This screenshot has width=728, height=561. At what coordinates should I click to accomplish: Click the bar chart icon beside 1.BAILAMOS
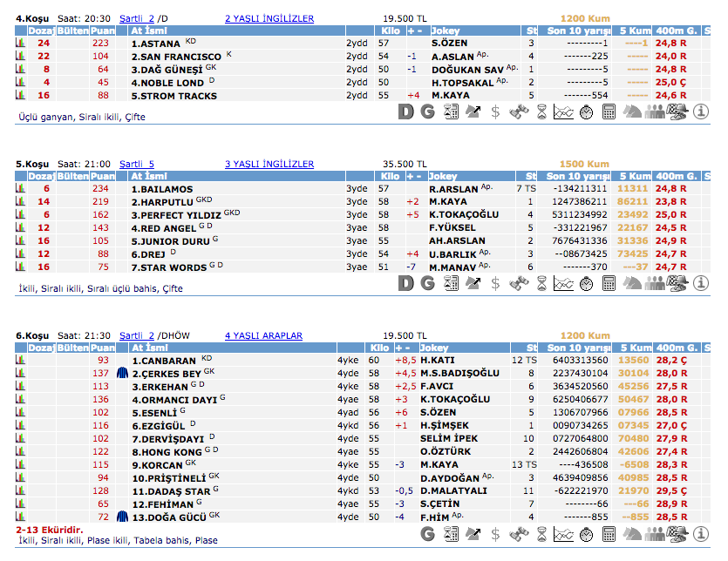coord(20,188)
